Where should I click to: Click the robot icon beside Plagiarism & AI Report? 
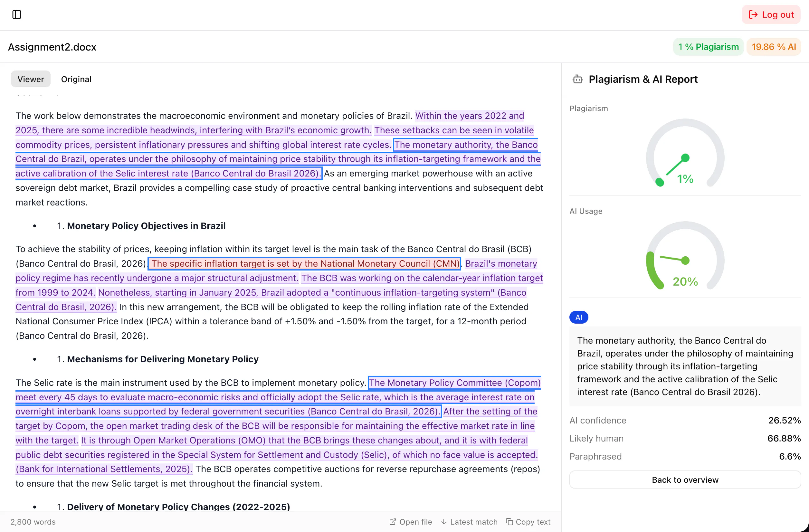(x=577, y=79)
